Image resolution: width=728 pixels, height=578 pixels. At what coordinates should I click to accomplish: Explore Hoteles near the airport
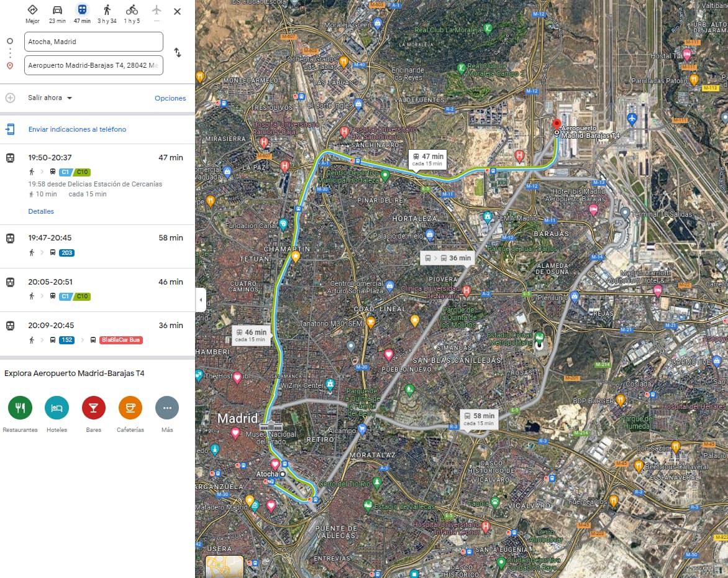[57, 408]
